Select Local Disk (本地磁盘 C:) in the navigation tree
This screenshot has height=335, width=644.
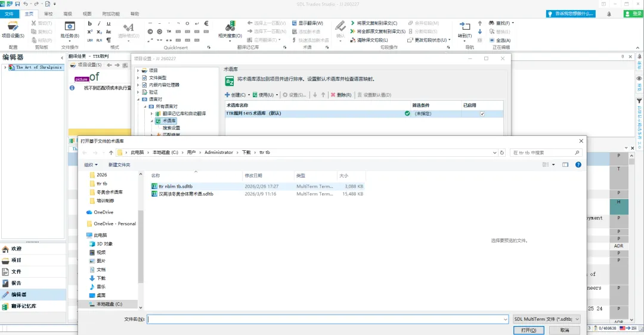[106, 304]
